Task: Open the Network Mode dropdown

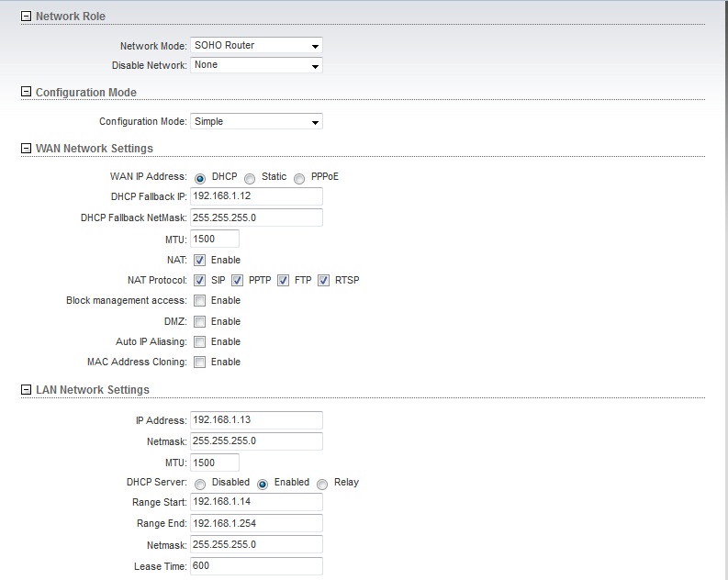Action: 256,46
